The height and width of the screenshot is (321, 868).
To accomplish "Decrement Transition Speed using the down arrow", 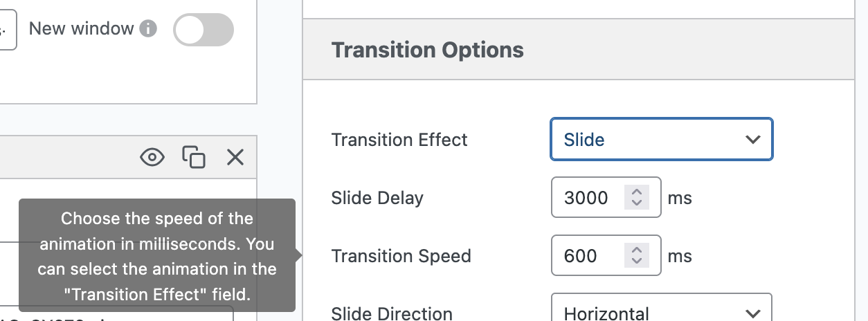I will coord(637,262).
